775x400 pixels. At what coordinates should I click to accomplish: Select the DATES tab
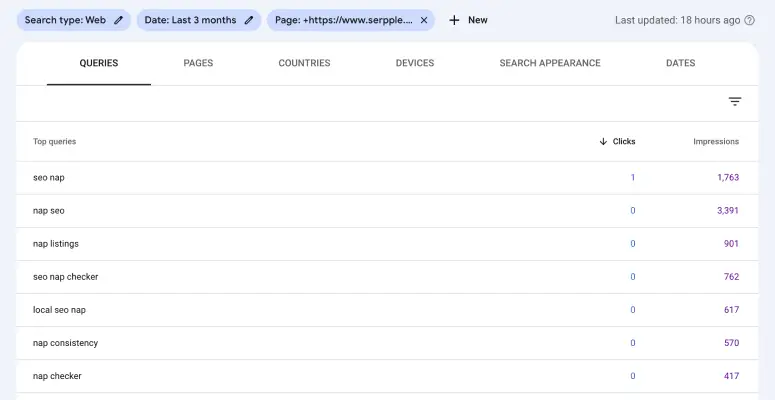coord(681,63)
